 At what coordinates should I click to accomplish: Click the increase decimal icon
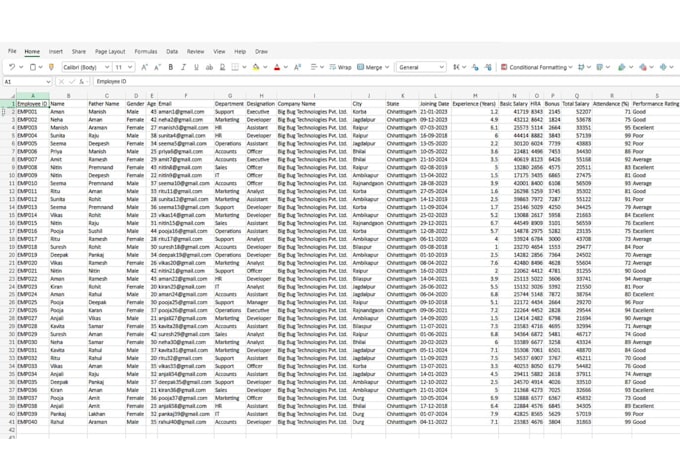[488, 67]
